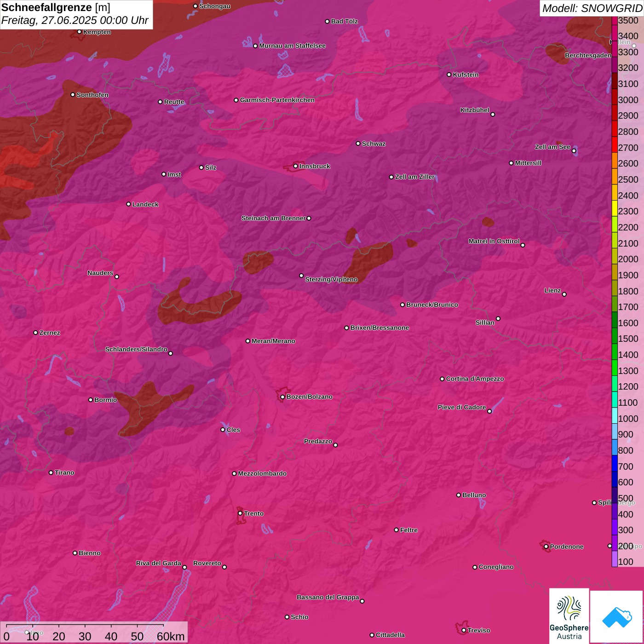Click the Cortina d'Ampezzo label

[475, 379]
